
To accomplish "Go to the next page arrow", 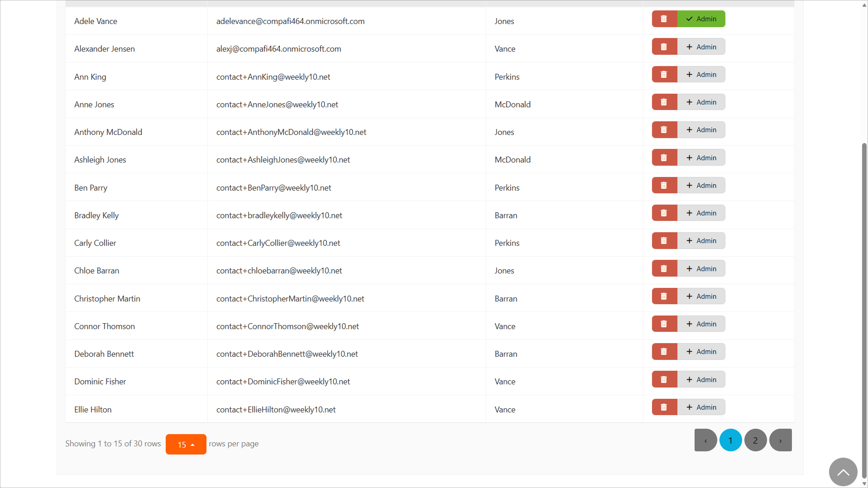I will [780, 440].
